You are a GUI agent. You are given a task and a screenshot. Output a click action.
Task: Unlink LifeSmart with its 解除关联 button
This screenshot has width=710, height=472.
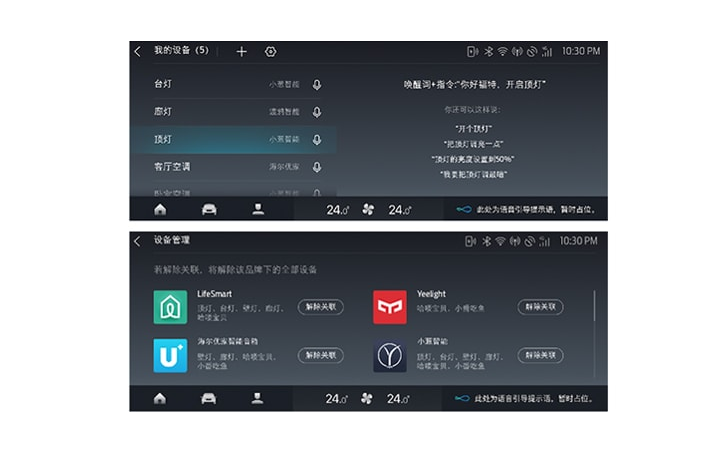(x=321, y=307)
